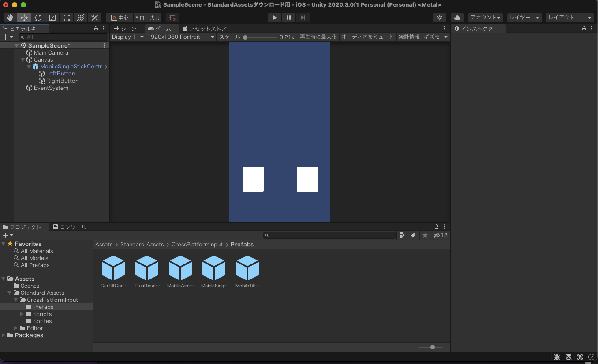Step one frame forward
Screen dimensions: 598x364
click(303, 18)
